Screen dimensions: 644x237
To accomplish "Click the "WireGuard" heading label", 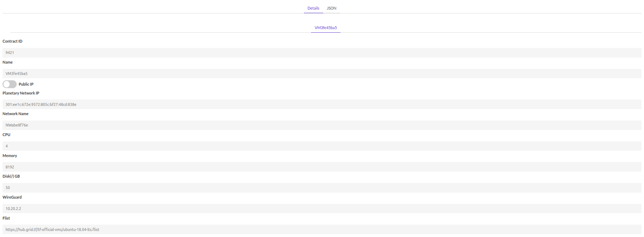I will point(12,197).
